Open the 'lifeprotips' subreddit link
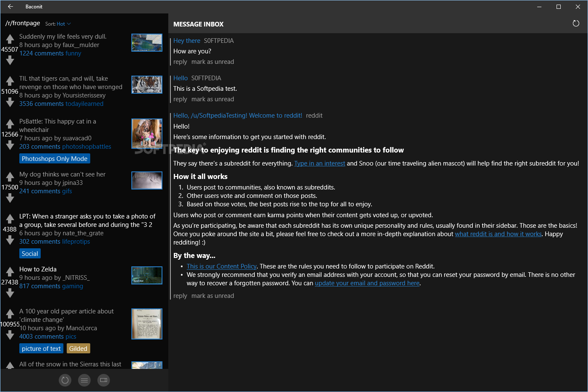Image resolution: width=588 pixels, height=392 pixels. click(76, 242)
